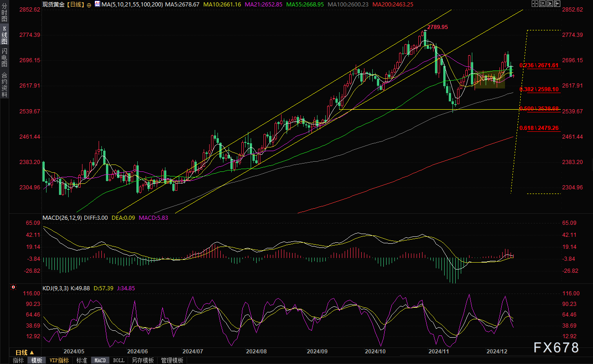Click the play-forward chart icon at top right
This screenshot has height=364, width=593.
[x=550, y=4]
